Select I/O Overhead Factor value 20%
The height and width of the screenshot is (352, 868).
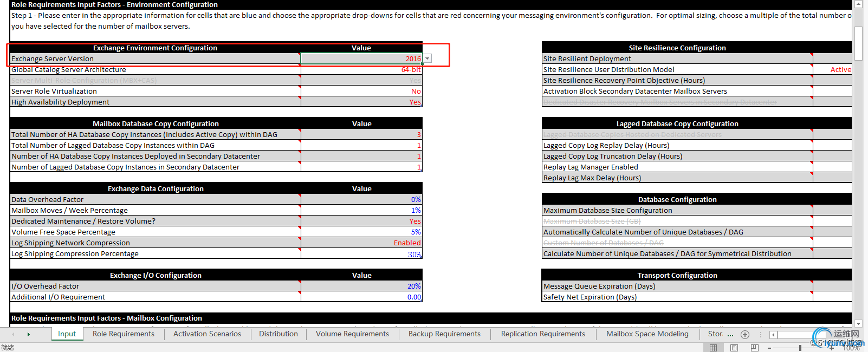[x=361, y=286]
